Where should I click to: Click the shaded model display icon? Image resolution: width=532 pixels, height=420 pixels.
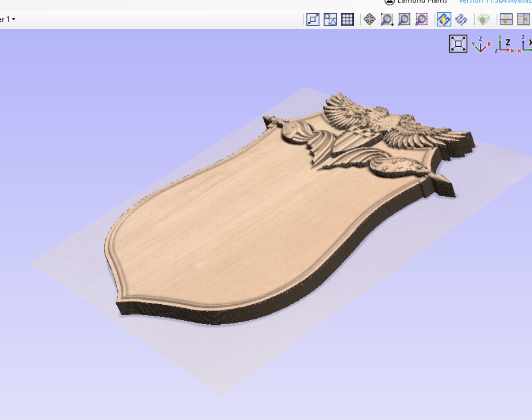[x=482, y=20]
